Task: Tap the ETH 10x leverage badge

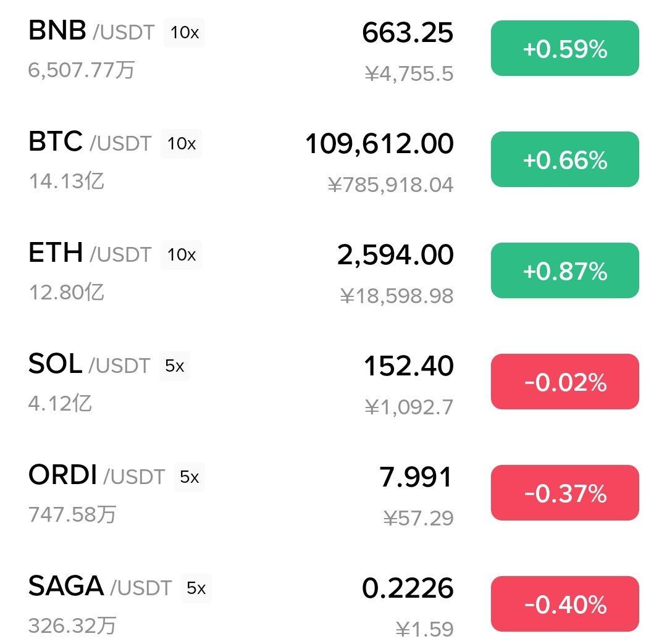Action: click(181, 255)
